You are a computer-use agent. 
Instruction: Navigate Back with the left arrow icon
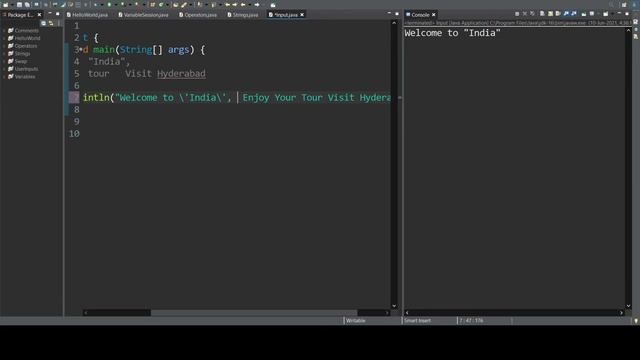point(243,4)
